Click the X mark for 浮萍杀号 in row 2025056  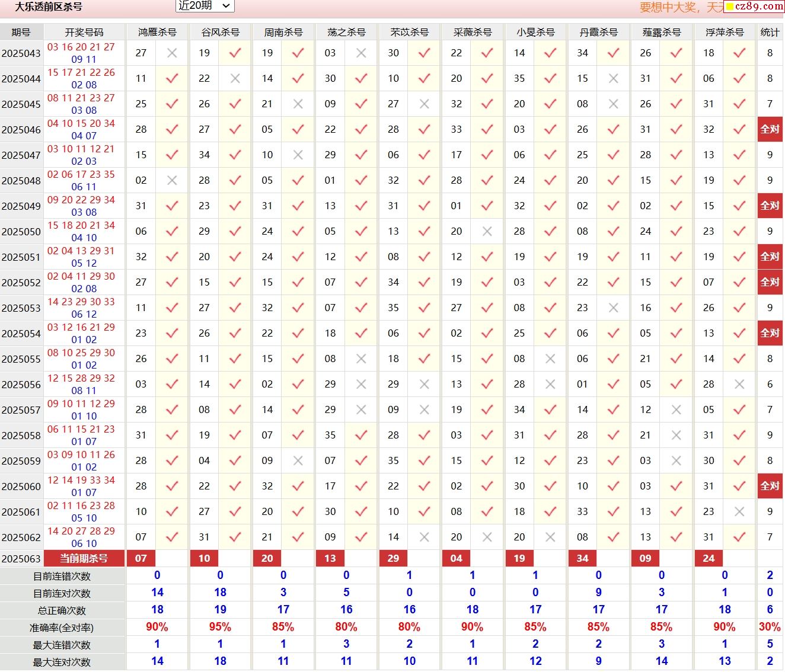click(739, 384)
